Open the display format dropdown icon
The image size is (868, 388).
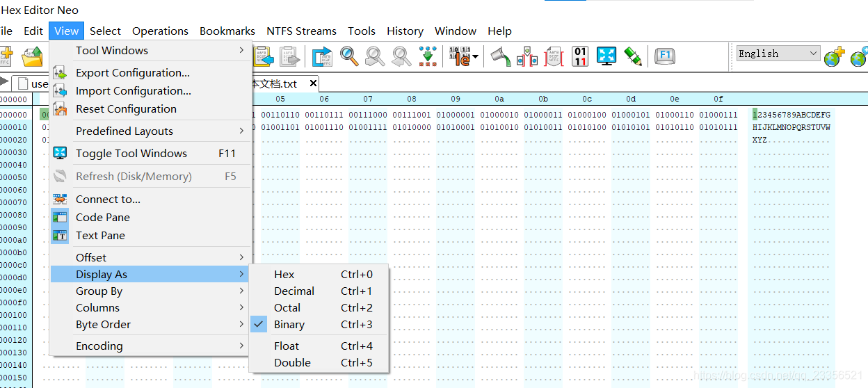464,56
